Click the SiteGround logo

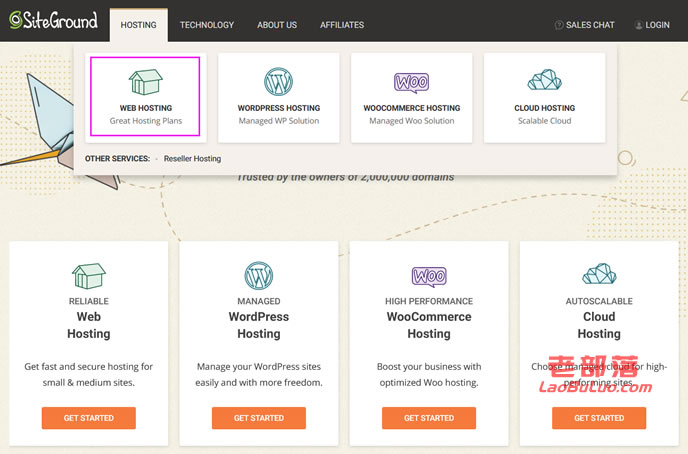[x=53, y=20]
